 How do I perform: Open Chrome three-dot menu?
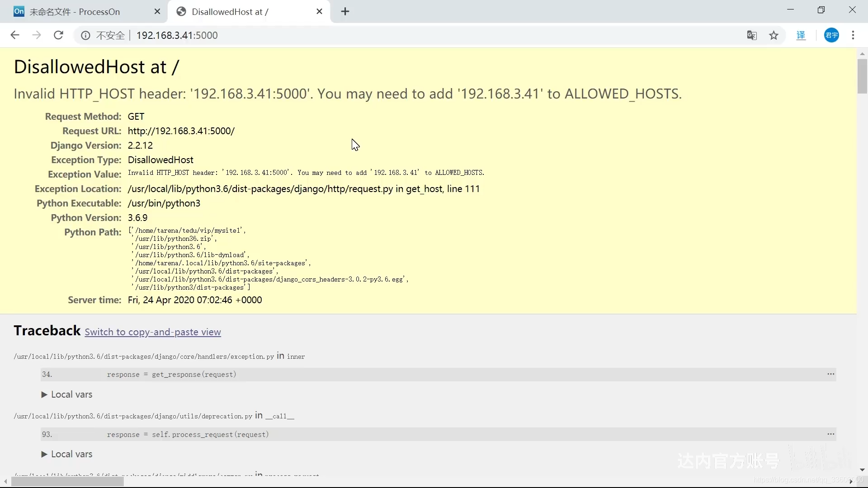tap(853, 35)
